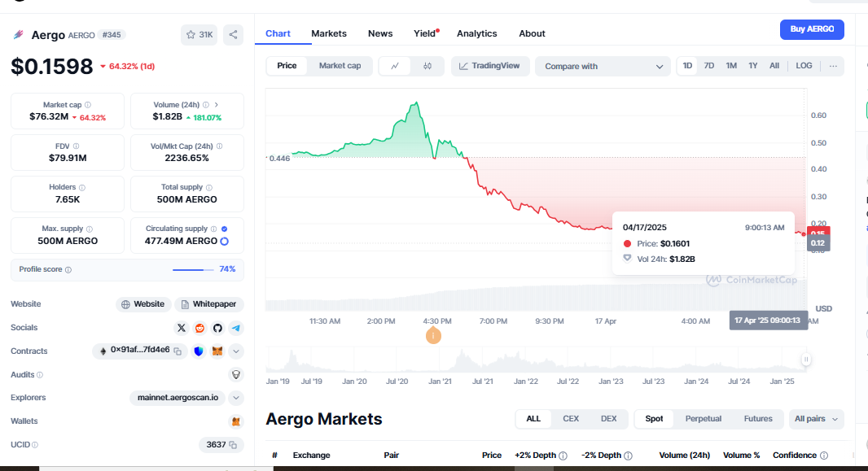This screenshot has width=868, height=471.
Task: Switch chart to line view
Action: (x=395, y=66)
